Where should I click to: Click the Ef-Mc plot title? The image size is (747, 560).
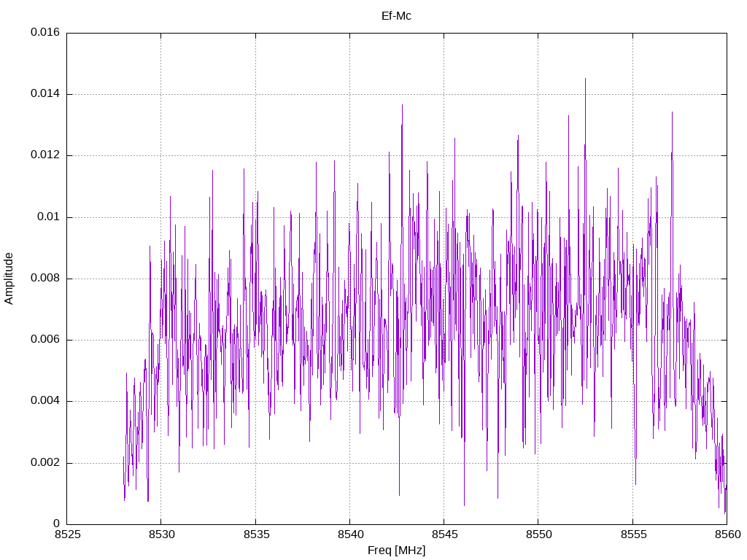click(396, 16)
